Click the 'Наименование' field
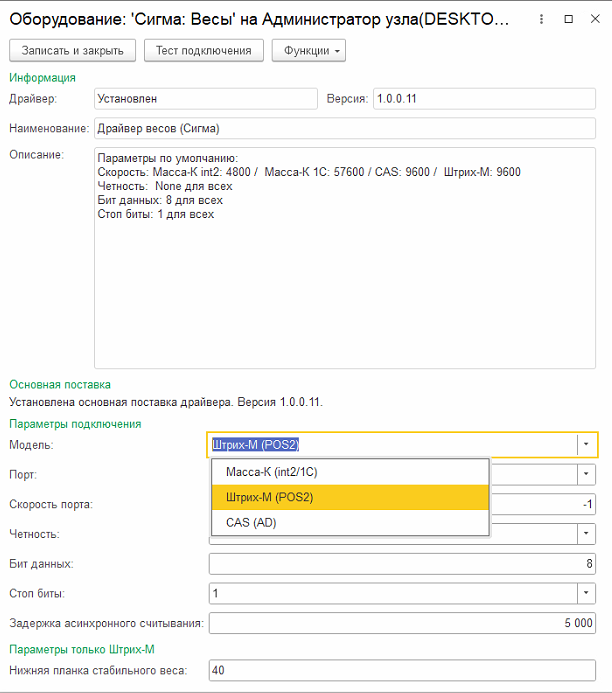Viewport: 612px width, 693px height. click(345, 128)
